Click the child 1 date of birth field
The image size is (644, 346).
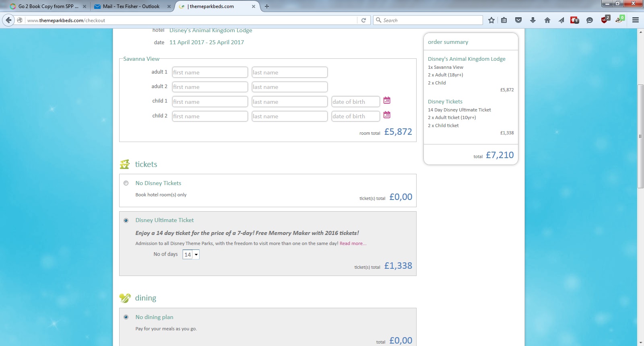356,101
